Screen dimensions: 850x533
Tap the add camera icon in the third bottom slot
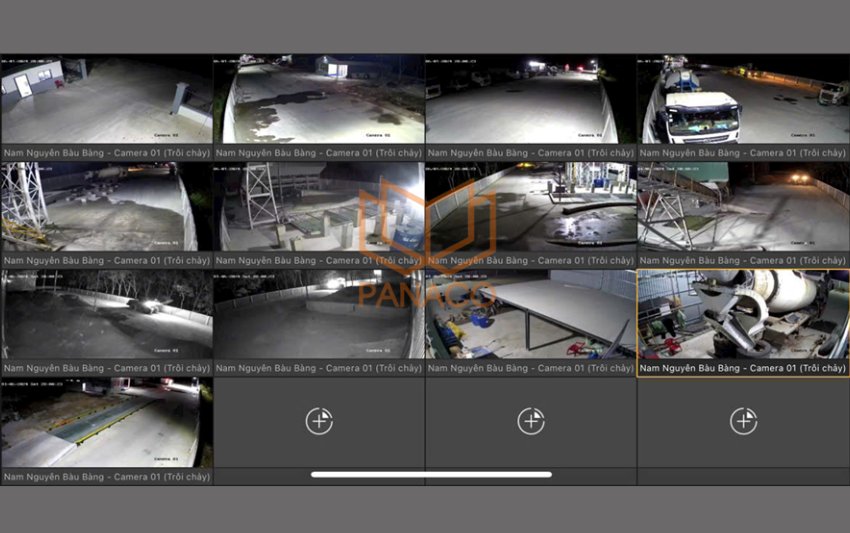pos(531,421)
